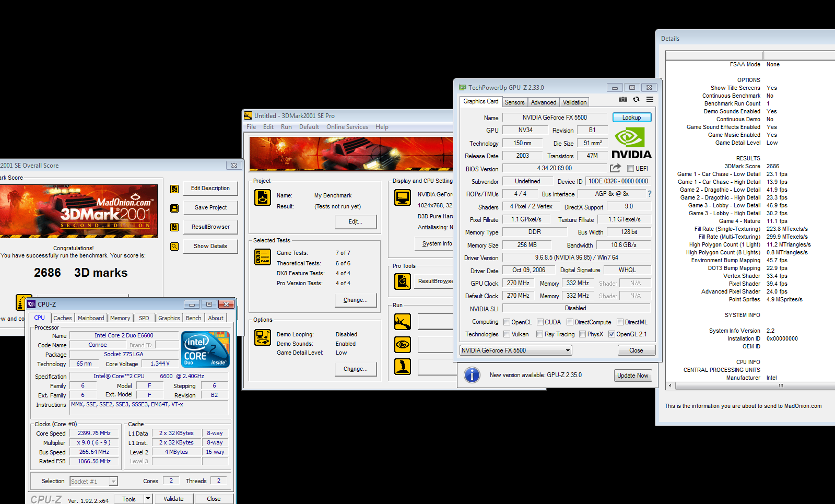Toggle the OpenGL 2.1 checkbox

click(611, 334)
